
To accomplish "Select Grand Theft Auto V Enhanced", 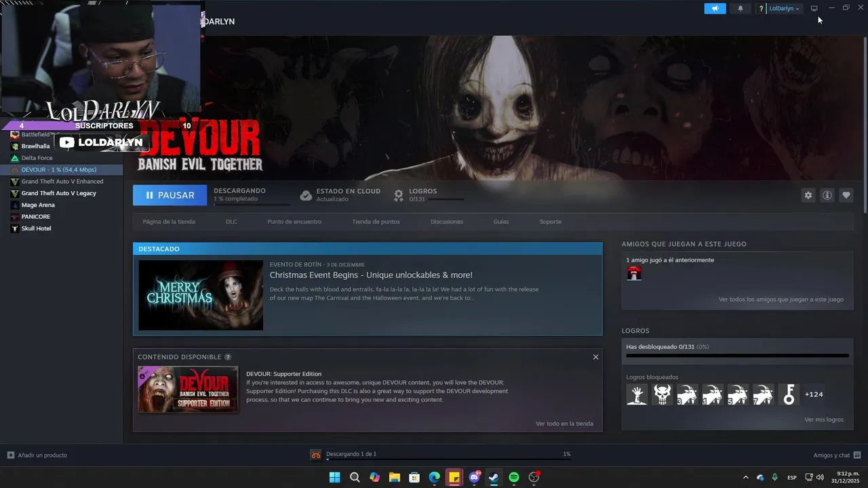I will click(x=62, y=182).
